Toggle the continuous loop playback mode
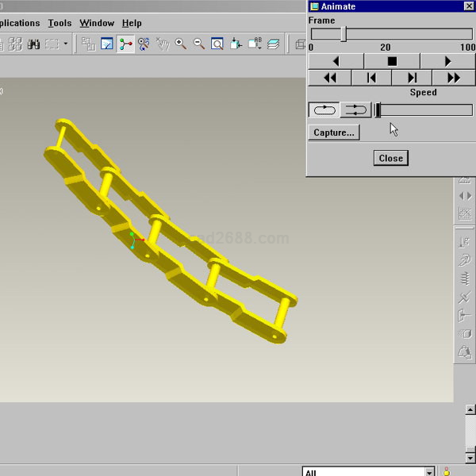476x476 pixels. coord(324,110)
